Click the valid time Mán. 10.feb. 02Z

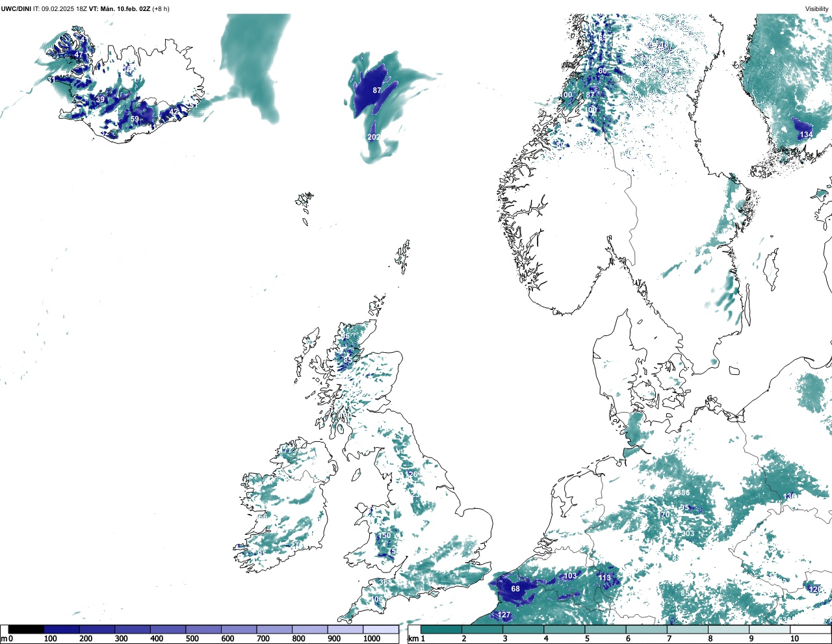click(x=125, y=8)
